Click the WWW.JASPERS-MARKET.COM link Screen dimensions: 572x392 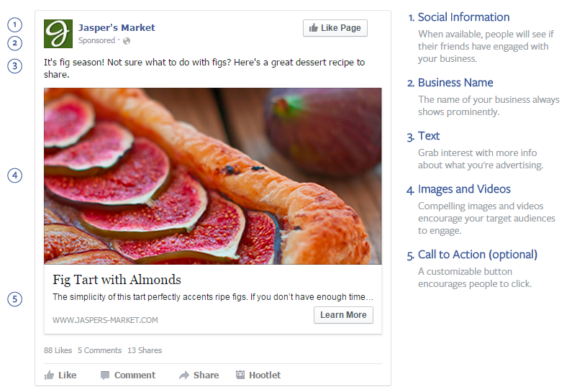pos(105,320)
